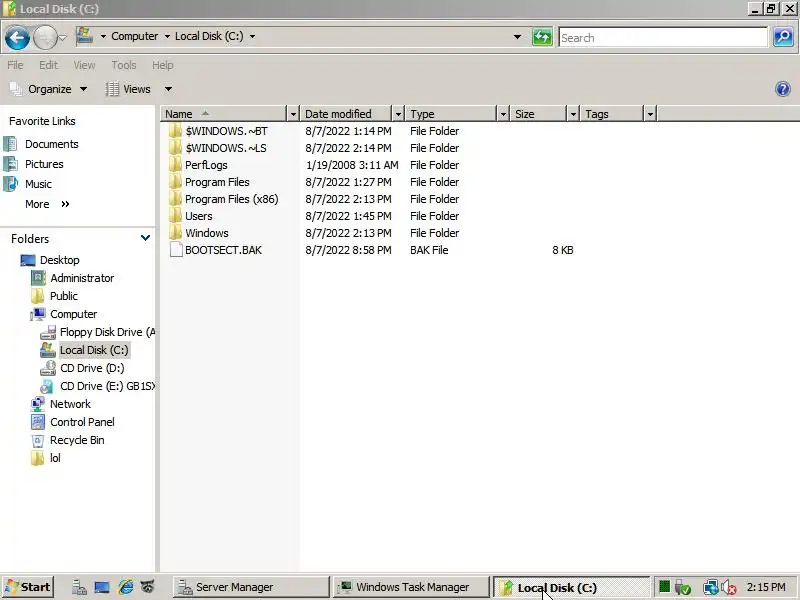Switch to Server Manager taskbar button

(x=251, y=587)
